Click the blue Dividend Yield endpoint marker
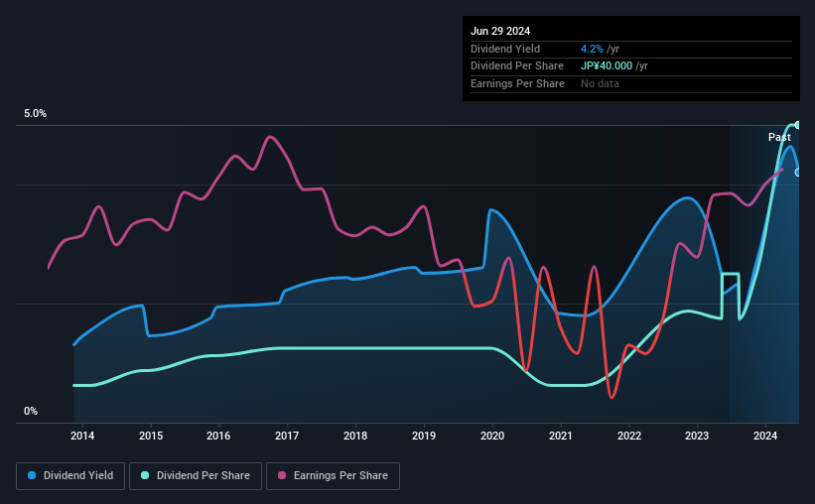 (x=798, y=172)
